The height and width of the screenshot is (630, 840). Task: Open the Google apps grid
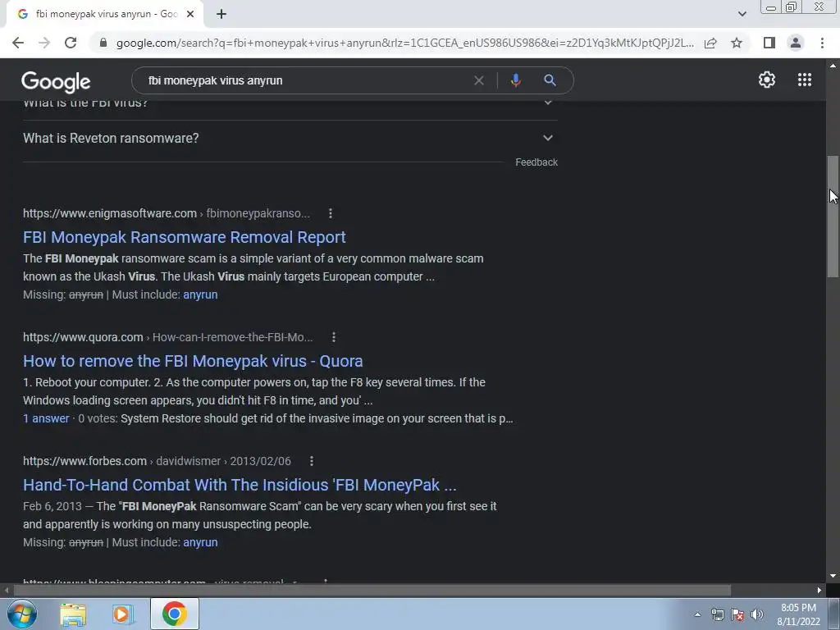coord(805,80)
